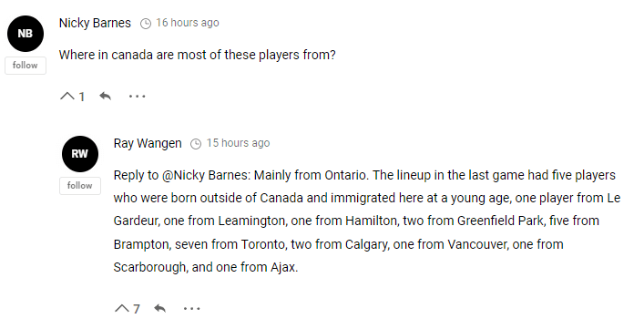Click the @Nicky Barnes mention in the reply
Viewport: 644px width, 329px height.
coord(205,175)
